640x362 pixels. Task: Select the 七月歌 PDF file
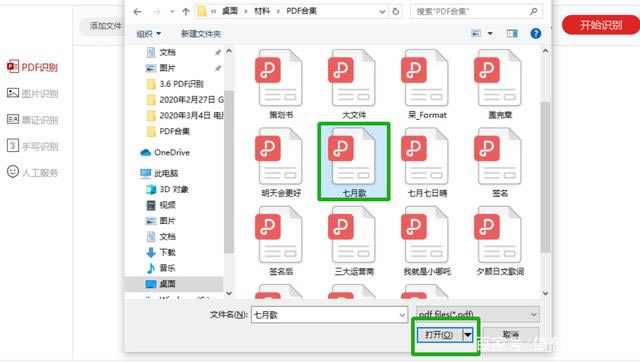coord(353,162)
